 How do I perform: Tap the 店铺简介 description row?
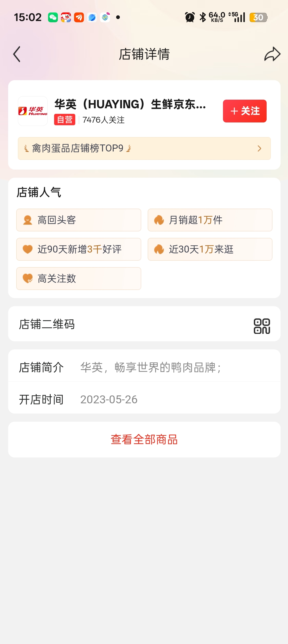[x=144, y=367]
